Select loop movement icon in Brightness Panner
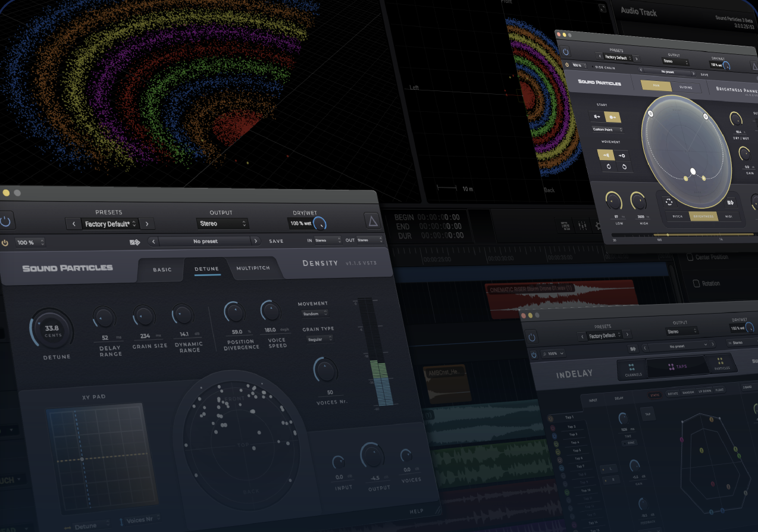Viewport: 758px width, 532px height. (x=609, y=167)
